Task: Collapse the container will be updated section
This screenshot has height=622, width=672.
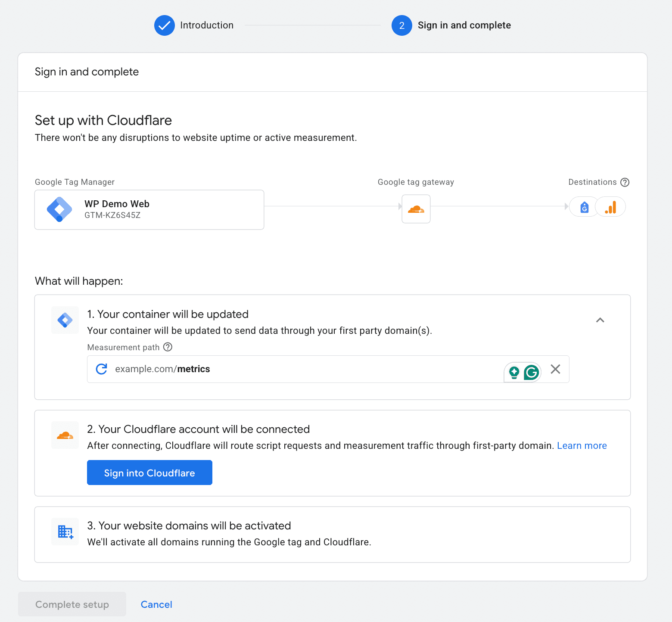Action: [600, 320]
